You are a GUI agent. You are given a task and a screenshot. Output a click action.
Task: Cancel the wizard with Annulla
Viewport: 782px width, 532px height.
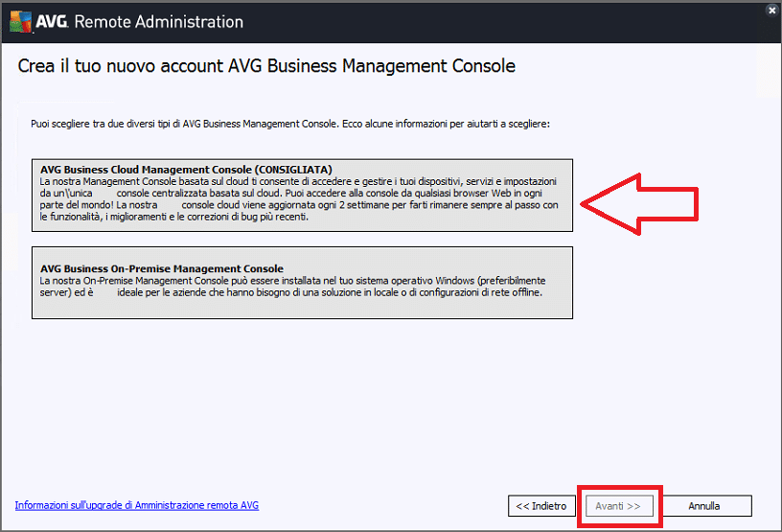click(x=704, y=506)
